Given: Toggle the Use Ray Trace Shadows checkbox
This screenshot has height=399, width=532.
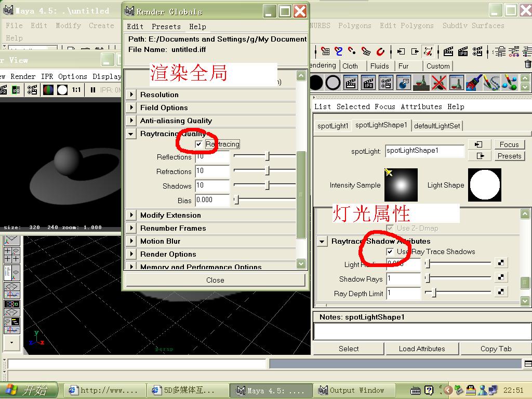Looking at the screenshot, I should pyautogui.click(x=390, y=251).
